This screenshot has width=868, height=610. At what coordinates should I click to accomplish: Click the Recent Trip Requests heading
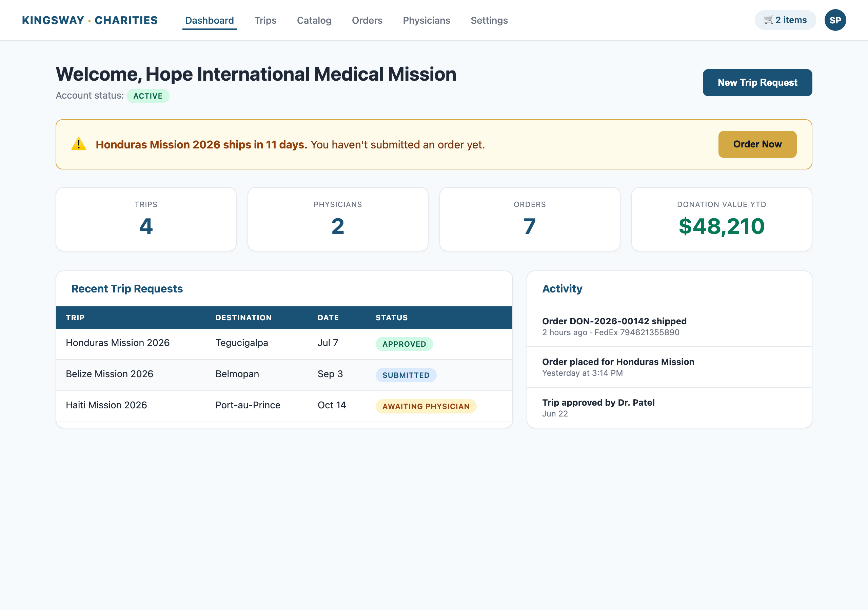(x=127, y=289)
